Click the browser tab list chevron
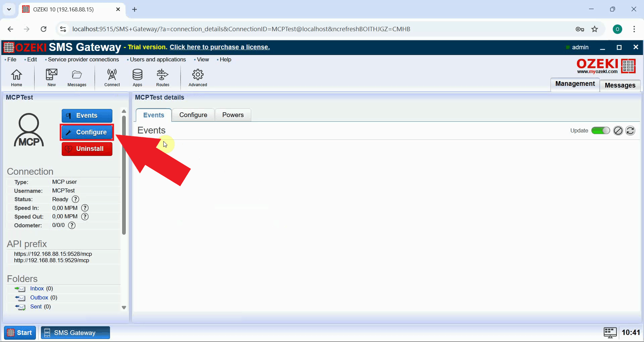The height and width of the screenshot is (342, 644). [9, 9]
